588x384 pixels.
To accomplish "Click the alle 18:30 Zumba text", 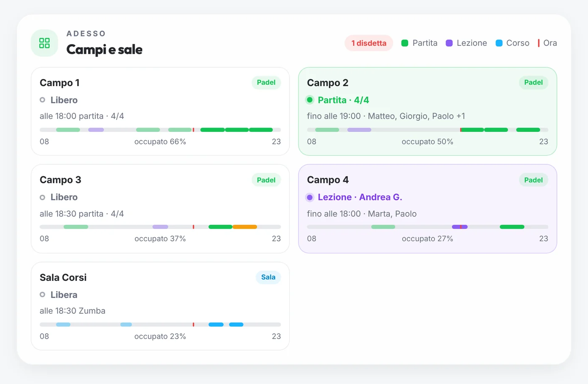I will (73, 311).
